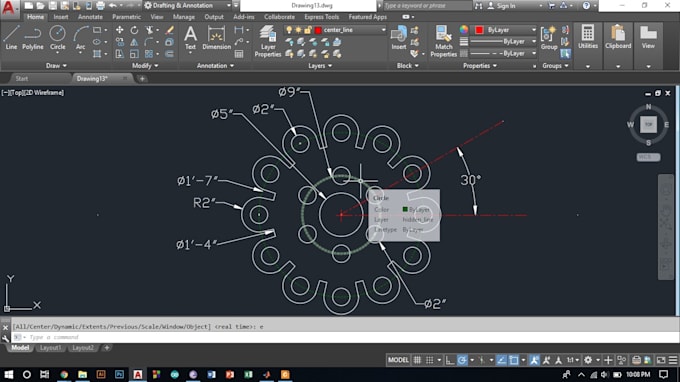Select the Dimension tool
680x382 pixels.
[x=216, y=37]
